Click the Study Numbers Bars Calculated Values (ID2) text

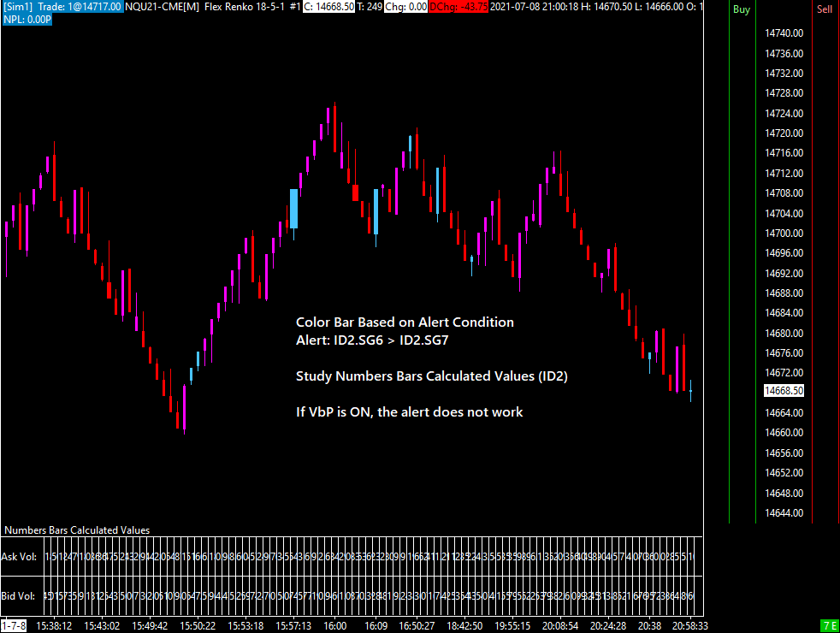tap(432, 376)
